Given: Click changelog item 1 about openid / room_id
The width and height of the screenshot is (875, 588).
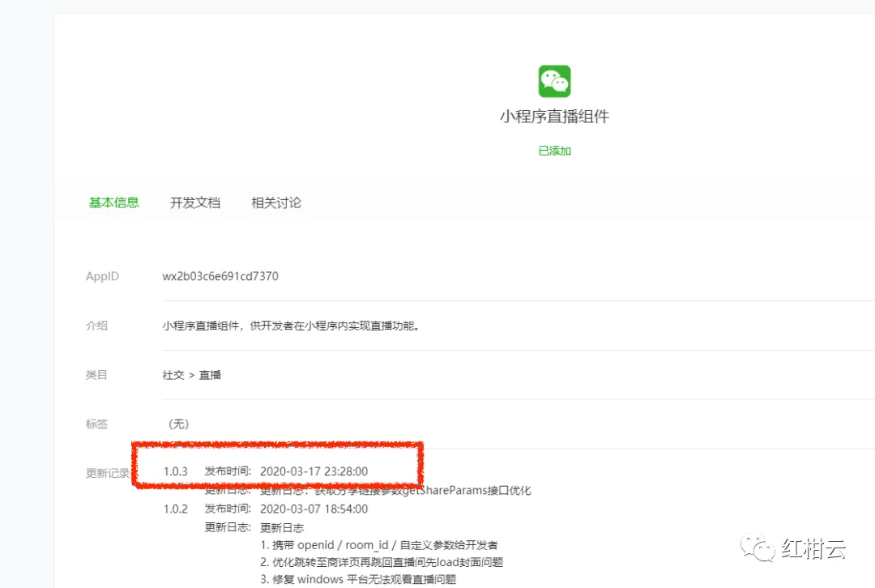Looking at the screenshot, I should tap(379, 545).
